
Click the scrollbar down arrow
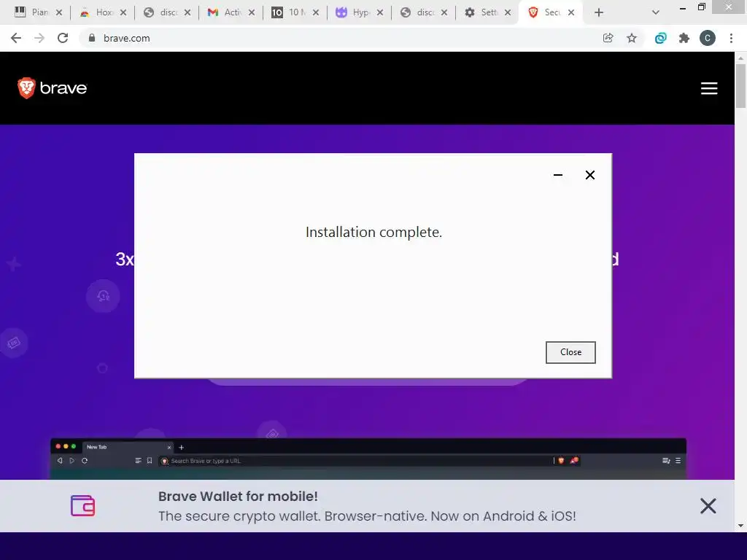point(740,526)
